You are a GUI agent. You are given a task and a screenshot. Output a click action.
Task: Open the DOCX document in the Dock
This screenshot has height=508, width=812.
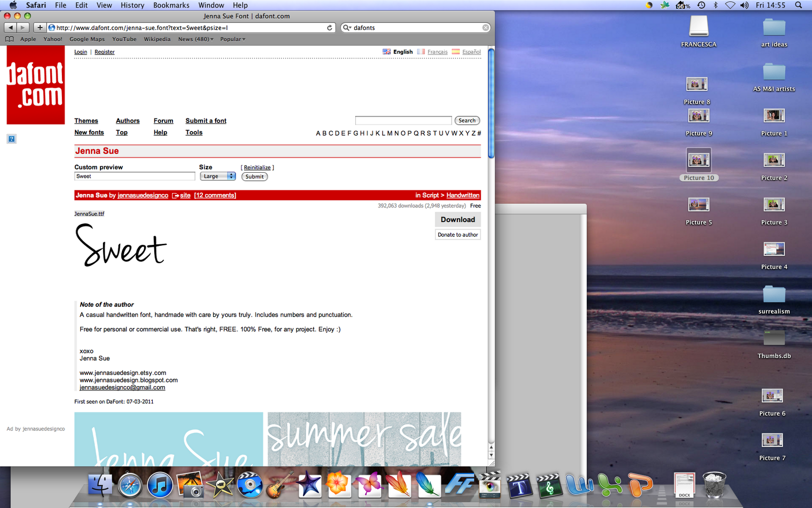[684, 485]
